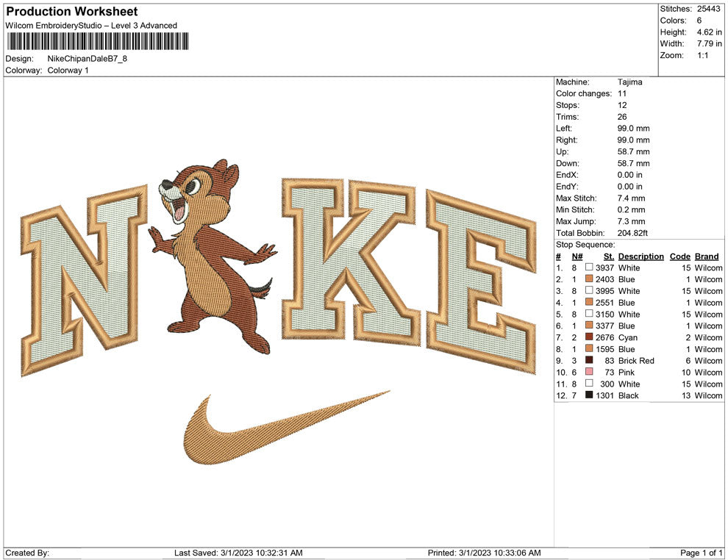Click the EndX value '0.00 in'
The height and width of the screenshot is (560, 728).
click(x=630, y=175)
